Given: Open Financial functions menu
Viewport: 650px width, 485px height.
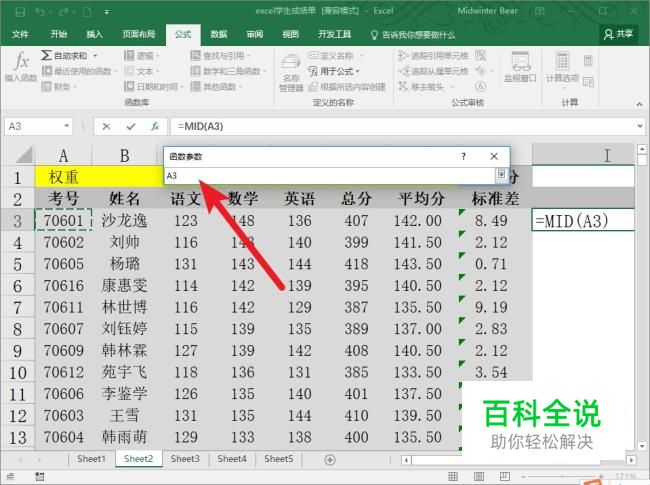Looking at the screenshot, I should coord(59,87).
